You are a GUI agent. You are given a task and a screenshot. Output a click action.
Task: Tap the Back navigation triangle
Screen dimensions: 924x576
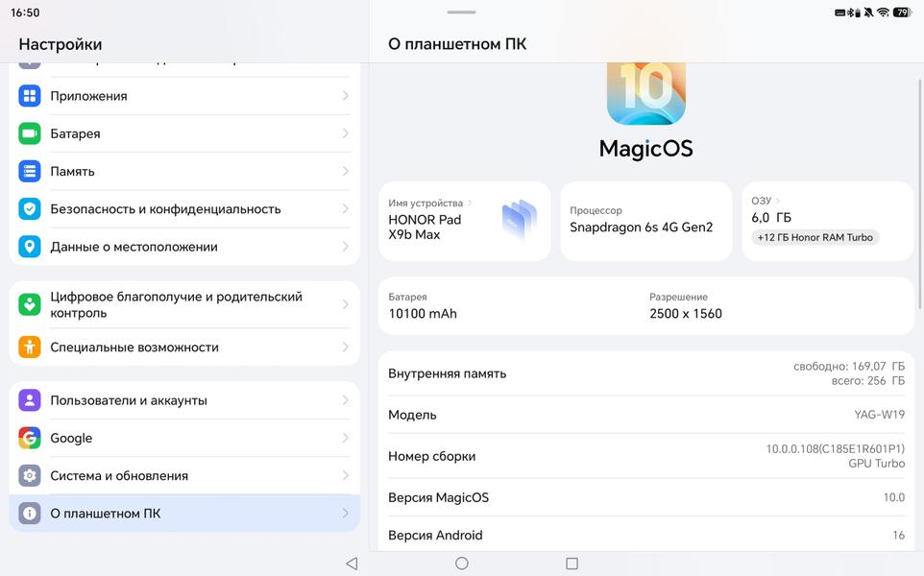click(352, 564)
